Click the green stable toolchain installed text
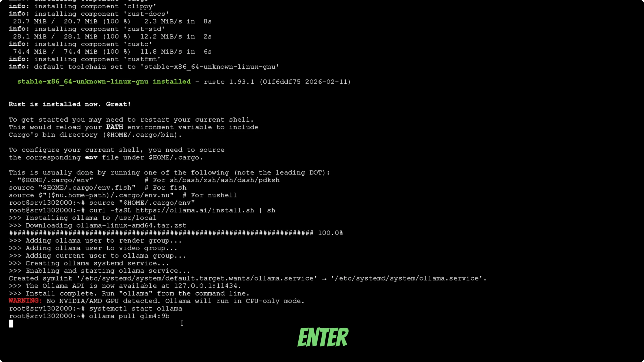This screenshot has height=362, width=644. tap(104, 82)
